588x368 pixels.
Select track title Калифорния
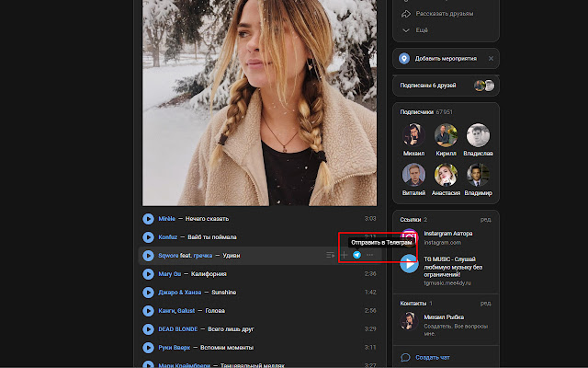coord(209,274)
